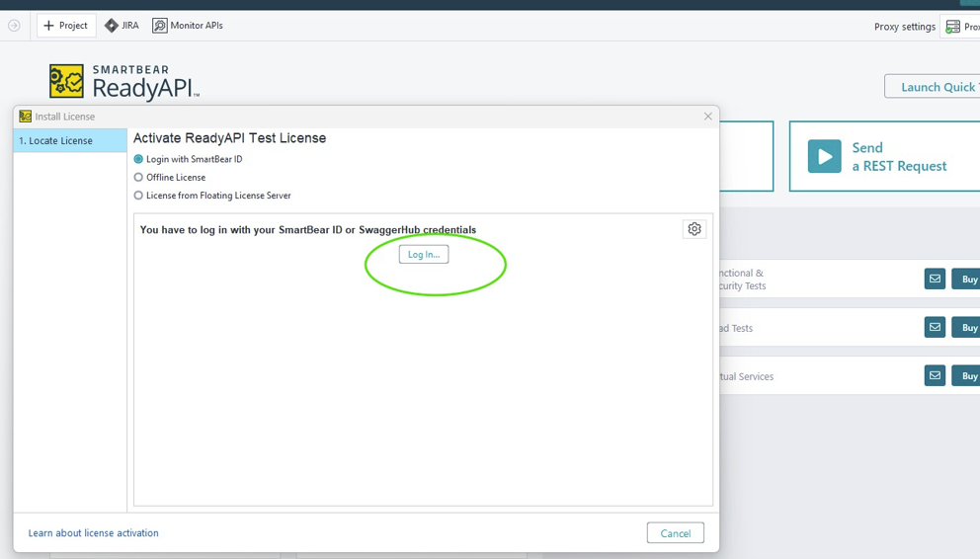The width and height of the screenshot is (980, 559).
Task: Click the Proxy settings label
Action: pyautogui.click(x=904, y=27)
